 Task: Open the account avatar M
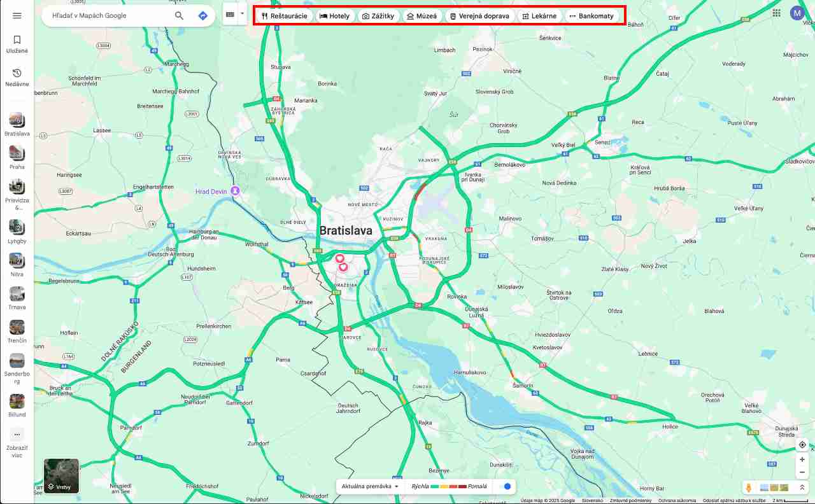797,13
